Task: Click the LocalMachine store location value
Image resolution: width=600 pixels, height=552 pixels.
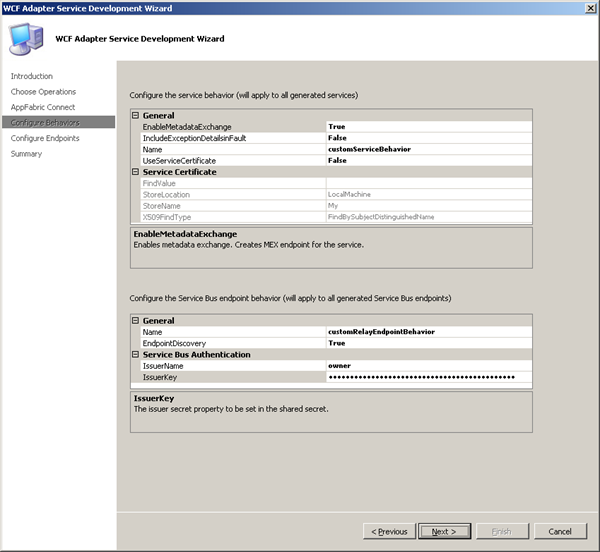Action: 349,194
